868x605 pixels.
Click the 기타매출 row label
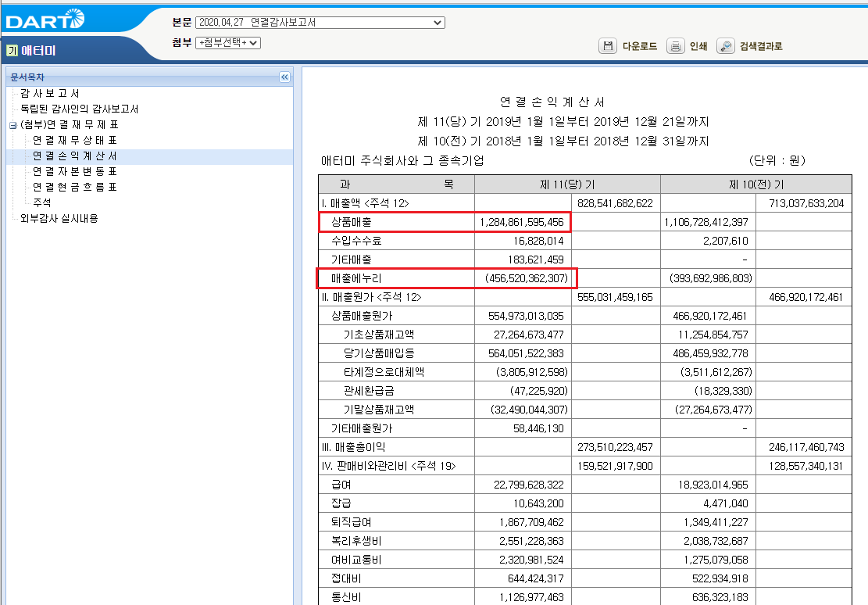point(352,260)
